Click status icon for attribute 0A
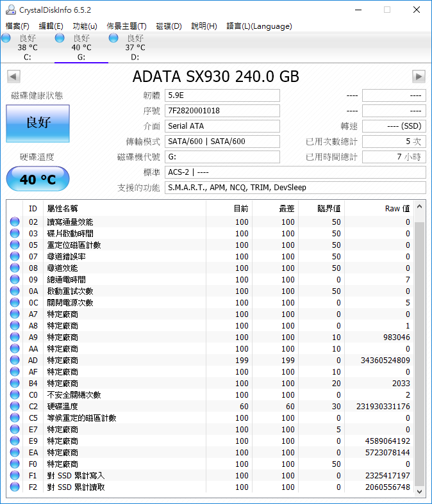Viewport: 432px width, 504px height. 15,291
